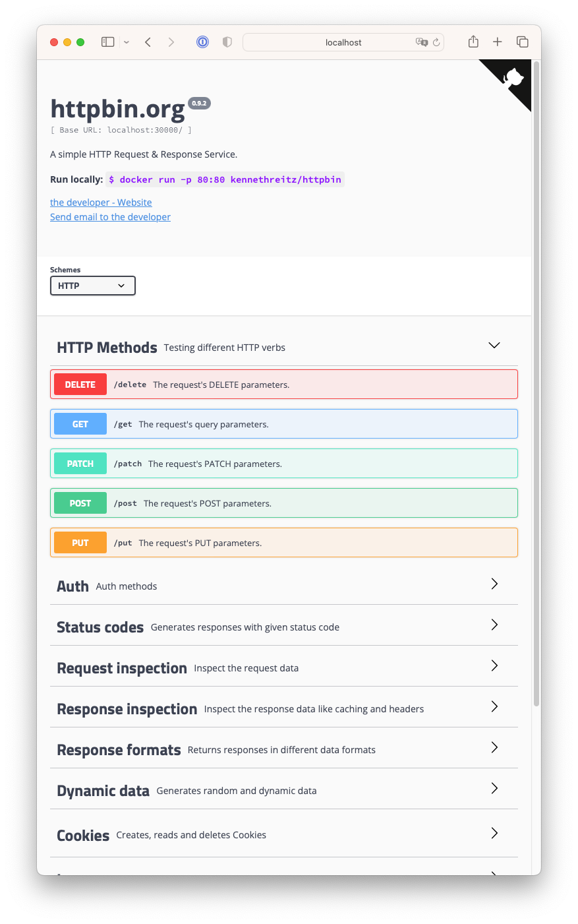The height and width of the screenshot is (924, 578).
Task: Click the /patch endpoint path
Action: point(128,464)
